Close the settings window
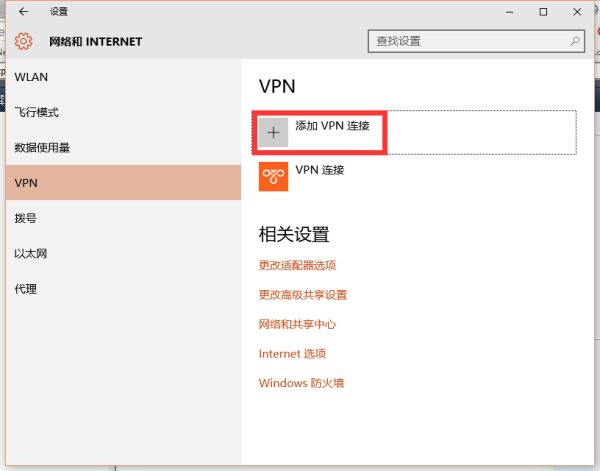 [577, 12]
